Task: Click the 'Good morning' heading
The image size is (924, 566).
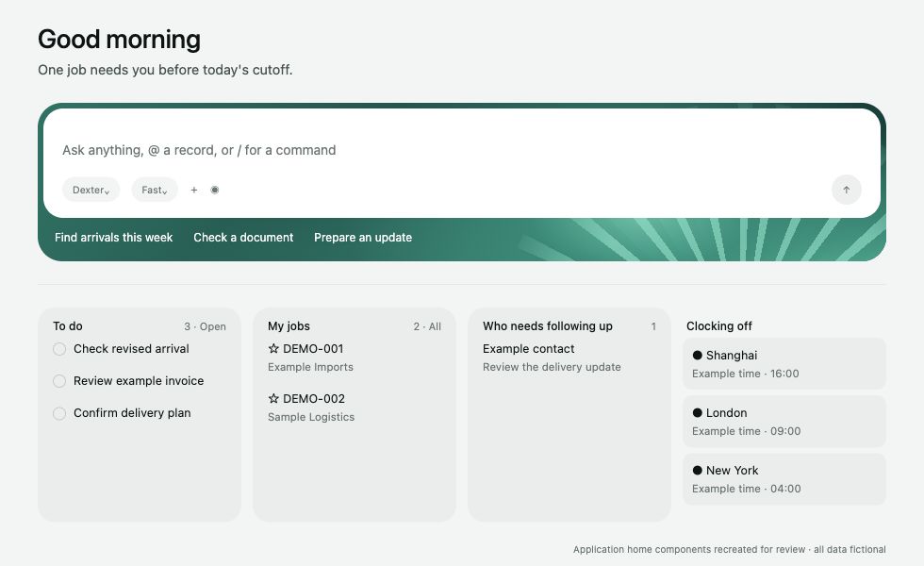Action: (119, 40)
